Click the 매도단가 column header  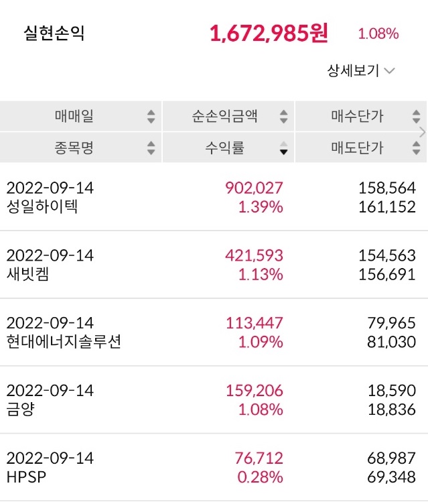[x=357, y=147]
